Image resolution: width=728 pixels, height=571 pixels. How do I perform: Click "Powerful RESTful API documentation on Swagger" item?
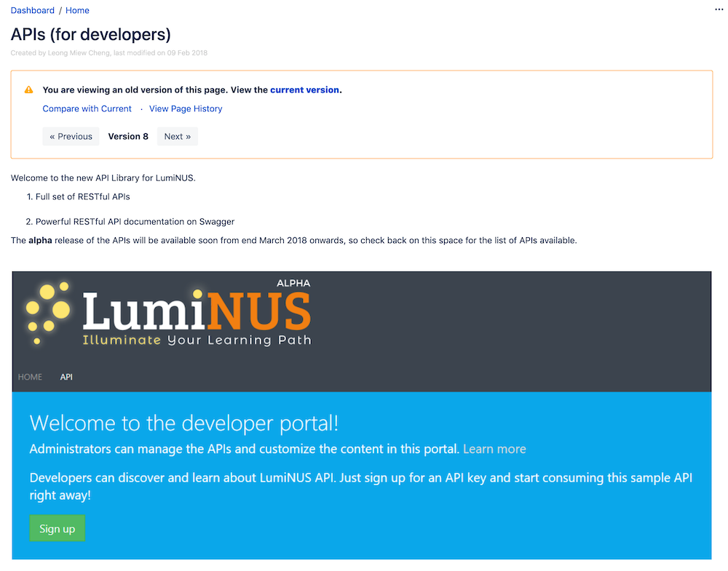[135, 222]
